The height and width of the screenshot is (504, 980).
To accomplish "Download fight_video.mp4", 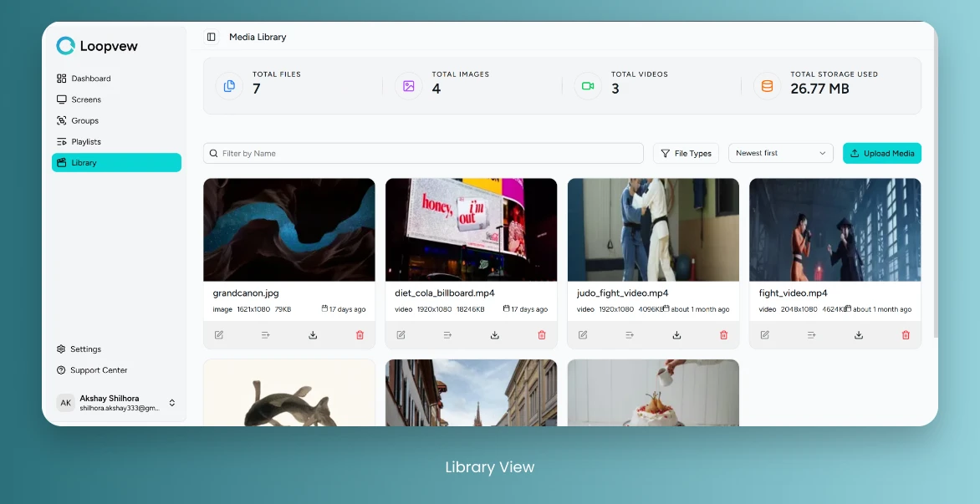I will (x=859, y=335).
